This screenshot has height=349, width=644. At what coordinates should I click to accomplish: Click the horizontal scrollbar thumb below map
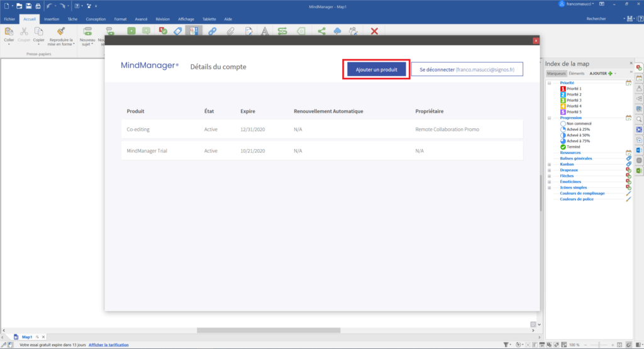click(269, 330)
